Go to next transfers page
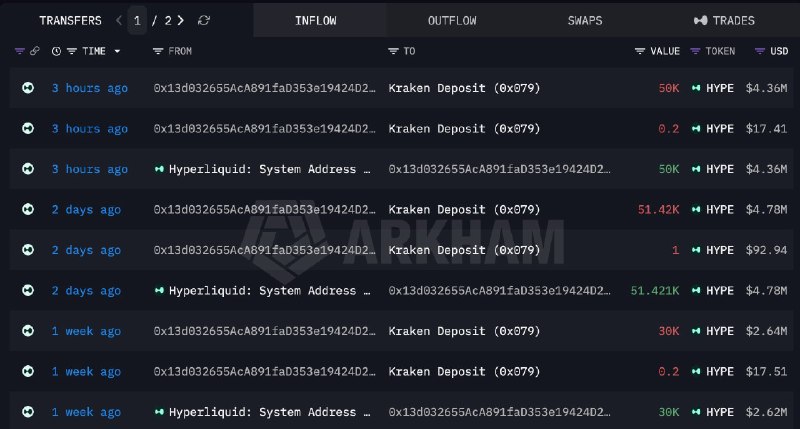This screenshot has height=429, width=800. pyautogui.click(x=181, y=20)
